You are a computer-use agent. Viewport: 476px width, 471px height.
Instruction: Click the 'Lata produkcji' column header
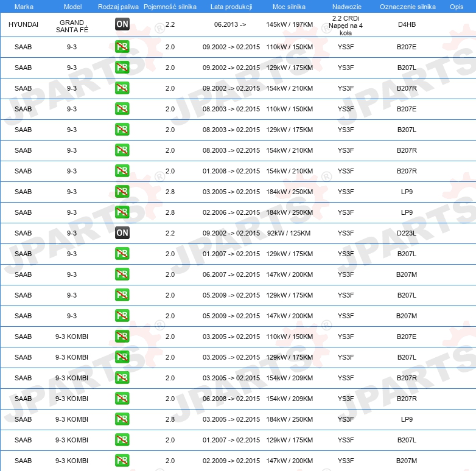click(x=231, y=7)
